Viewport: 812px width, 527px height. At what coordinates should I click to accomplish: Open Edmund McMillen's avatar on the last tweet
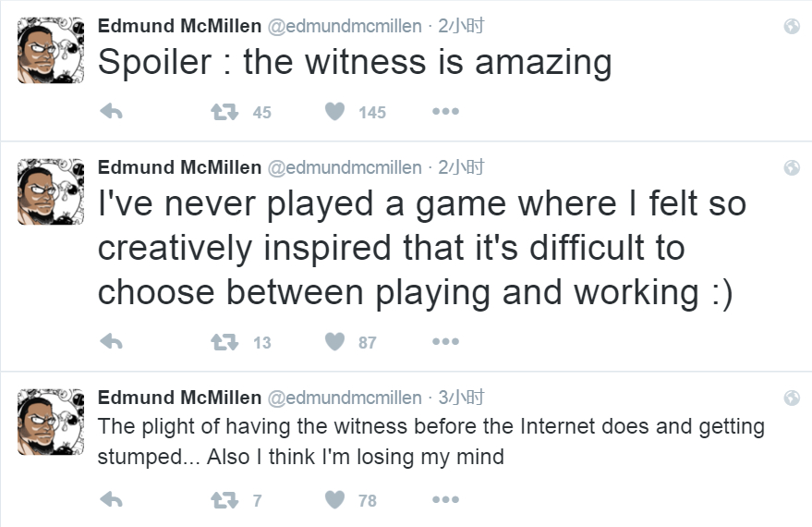point(51,422)
